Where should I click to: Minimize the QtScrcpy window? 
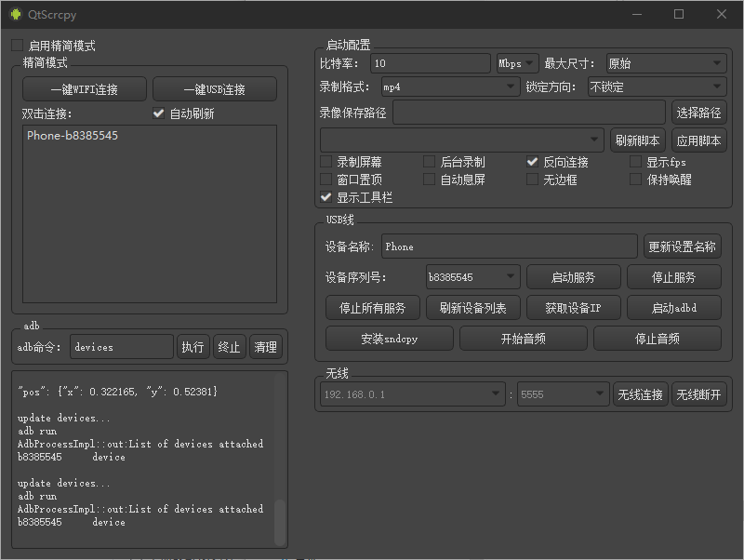[x=636, y=14]
